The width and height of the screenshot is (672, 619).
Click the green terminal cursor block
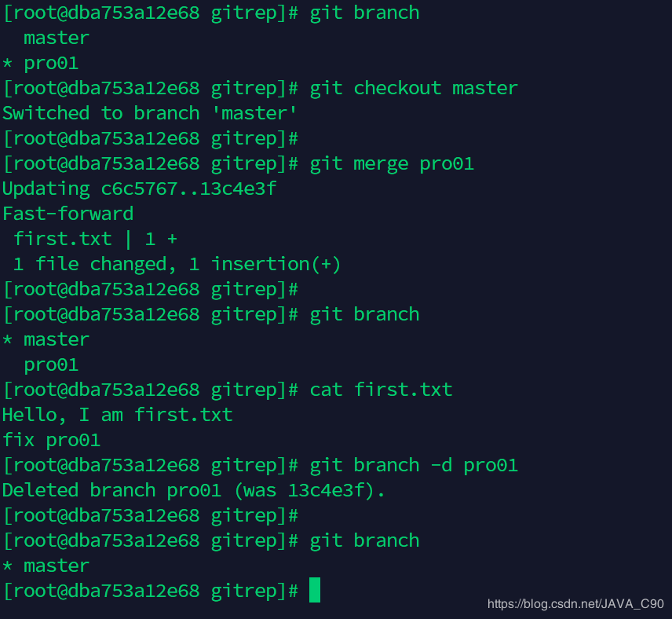315,590
